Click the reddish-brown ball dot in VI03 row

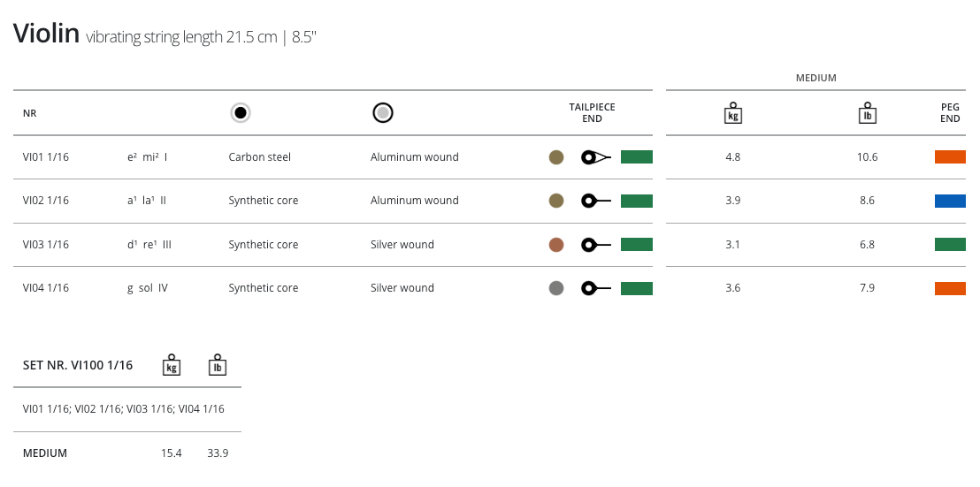[556, 245]
